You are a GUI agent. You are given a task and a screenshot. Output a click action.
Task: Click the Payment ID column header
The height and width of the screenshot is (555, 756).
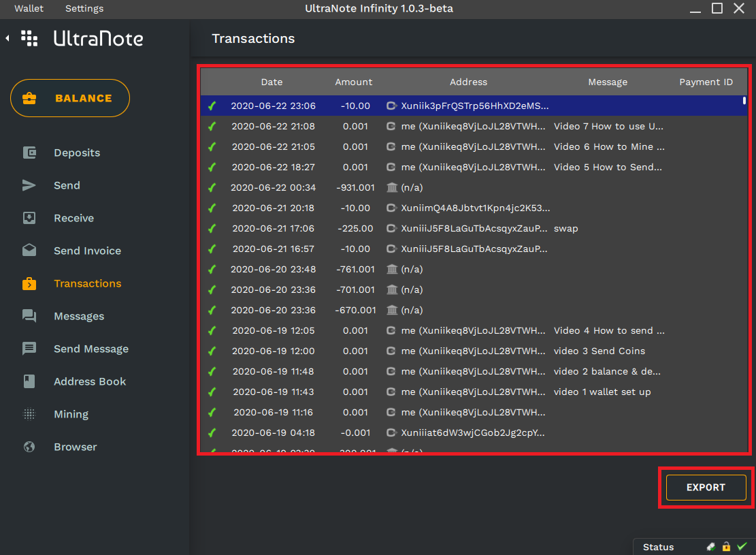coord(706,82)
